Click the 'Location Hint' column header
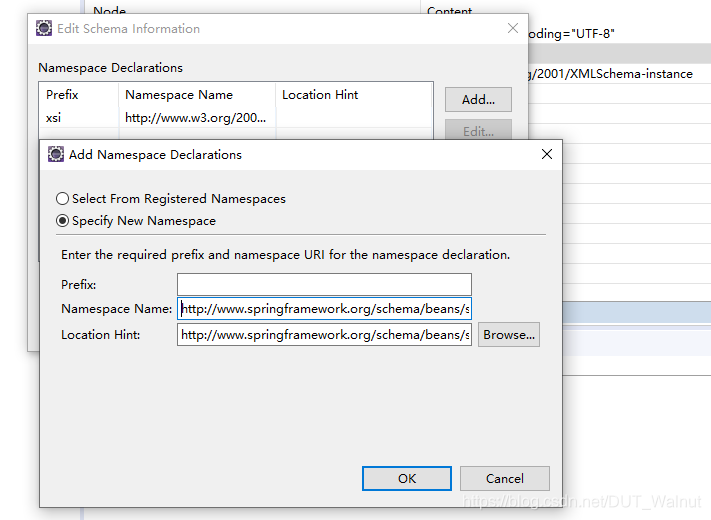Screen dimensions: 711x520 [x=320, y=95]
